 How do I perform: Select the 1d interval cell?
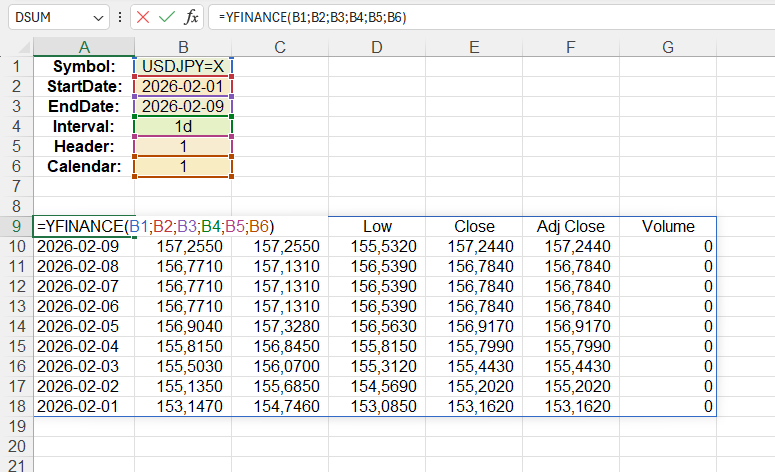(183, 127)
